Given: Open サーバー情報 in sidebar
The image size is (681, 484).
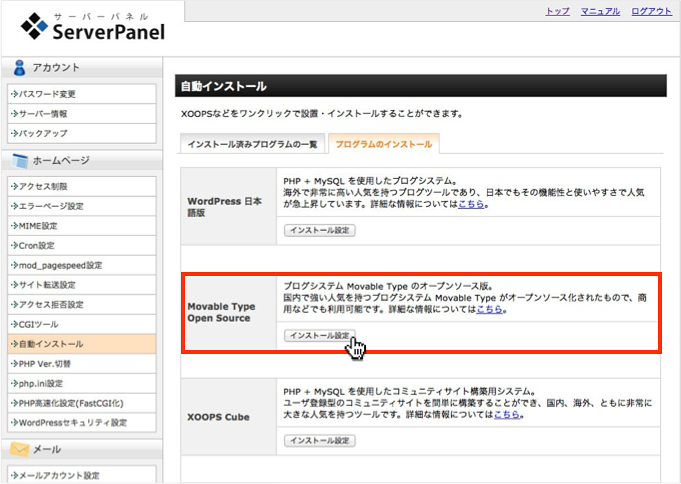Looking at the screenshot, I should [x=82, y=114].
